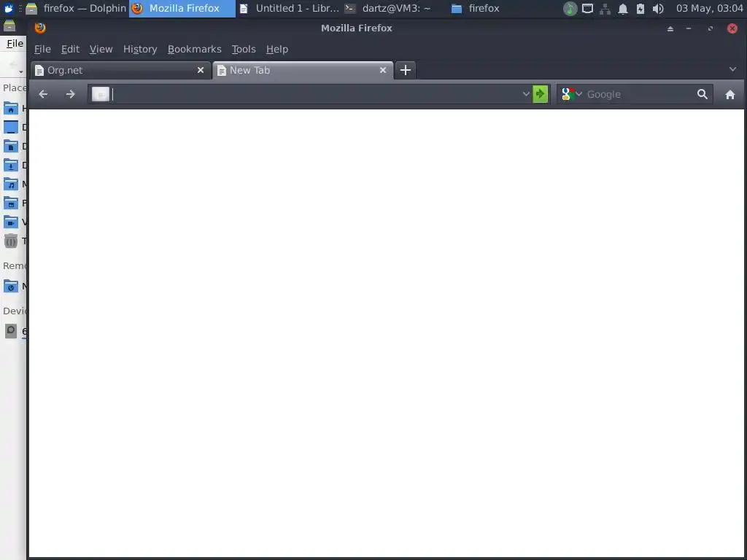
Task: Open the Help menu
Action: (276, 49)
